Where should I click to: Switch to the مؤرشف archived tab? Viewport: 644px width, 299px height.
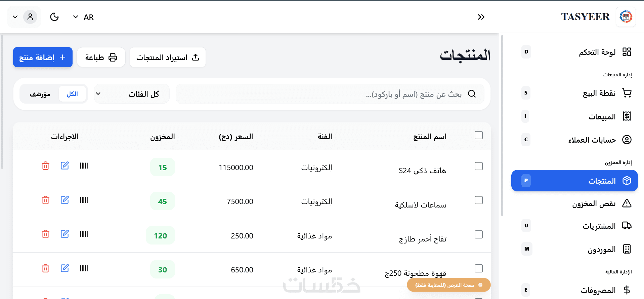40,94
